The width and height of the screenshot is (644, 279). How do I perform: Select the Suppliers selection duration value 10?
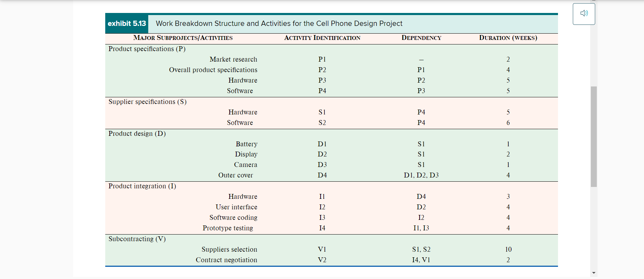click(x=508, y=249)
